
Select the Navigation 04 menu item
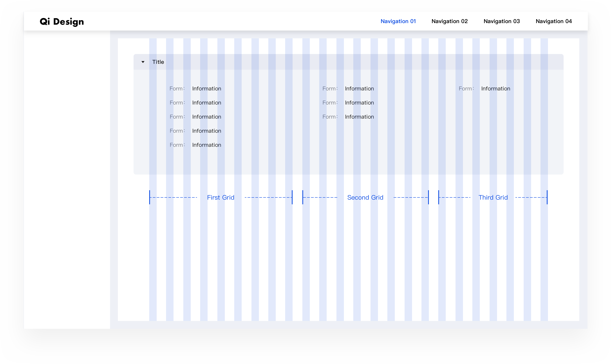554,21
